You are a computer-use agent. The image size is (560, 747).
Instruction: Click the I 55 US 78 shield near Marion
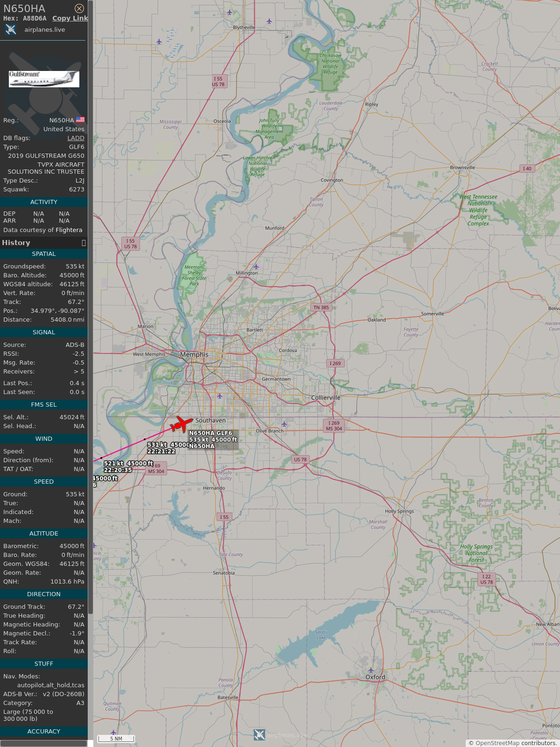[x=130, y=244]
